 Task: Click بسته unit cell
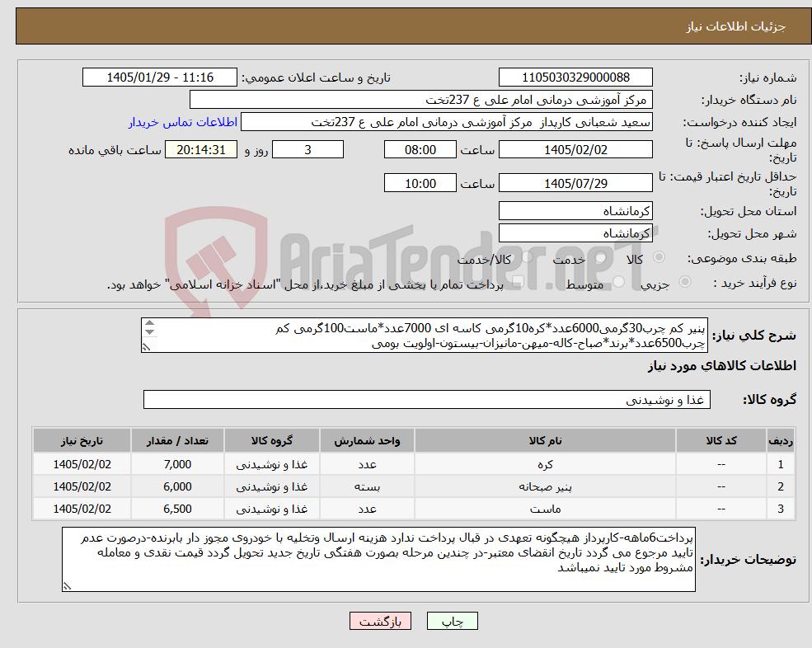point(367,486)
